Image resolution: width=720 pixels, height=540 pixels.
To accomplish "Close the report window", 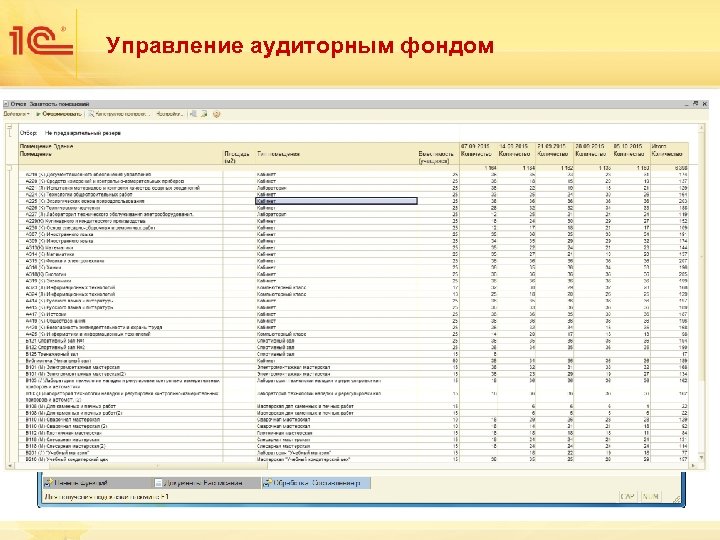I will coord(704,104).
